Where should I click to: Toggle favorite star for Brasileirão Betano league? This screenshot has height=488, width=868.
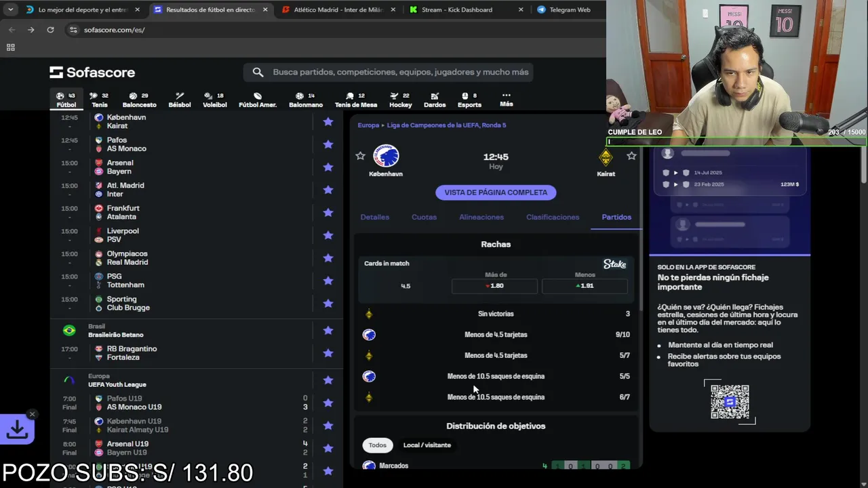328,330
